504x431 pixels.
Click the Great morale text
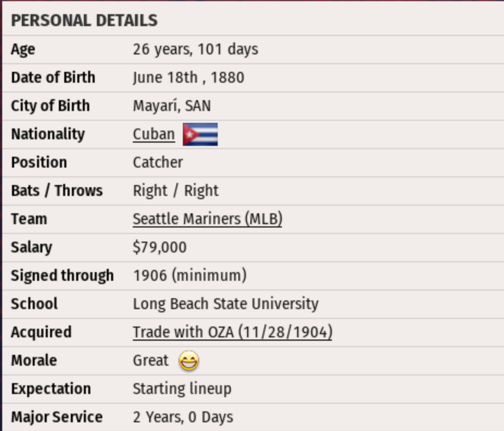point(151,361)
